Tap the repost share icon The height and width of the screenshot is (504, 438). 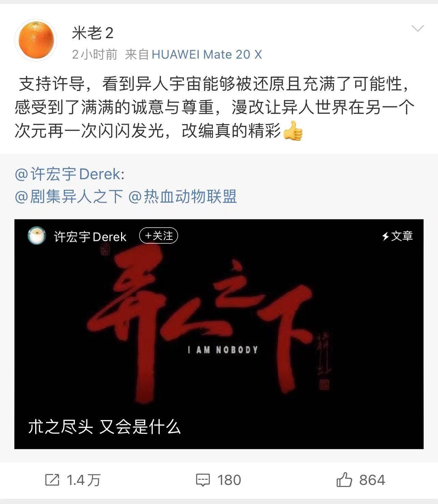52,480
